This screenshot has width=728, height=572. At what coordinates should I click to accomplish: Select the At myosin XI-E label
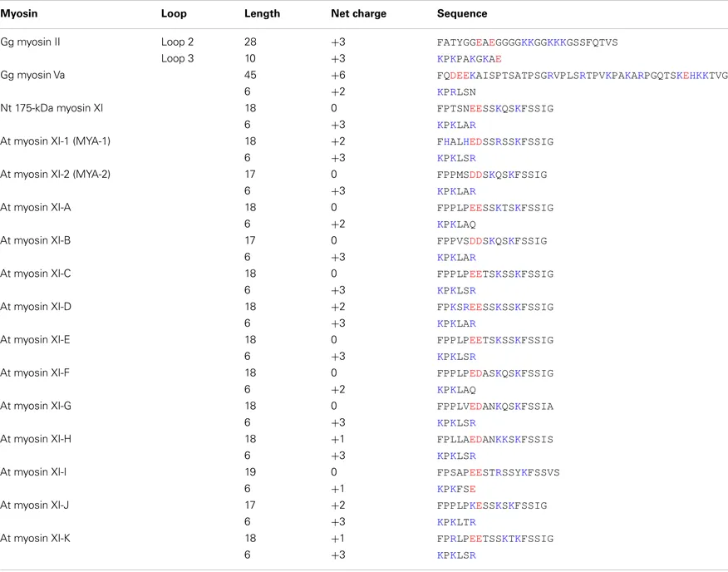point(35,339)
